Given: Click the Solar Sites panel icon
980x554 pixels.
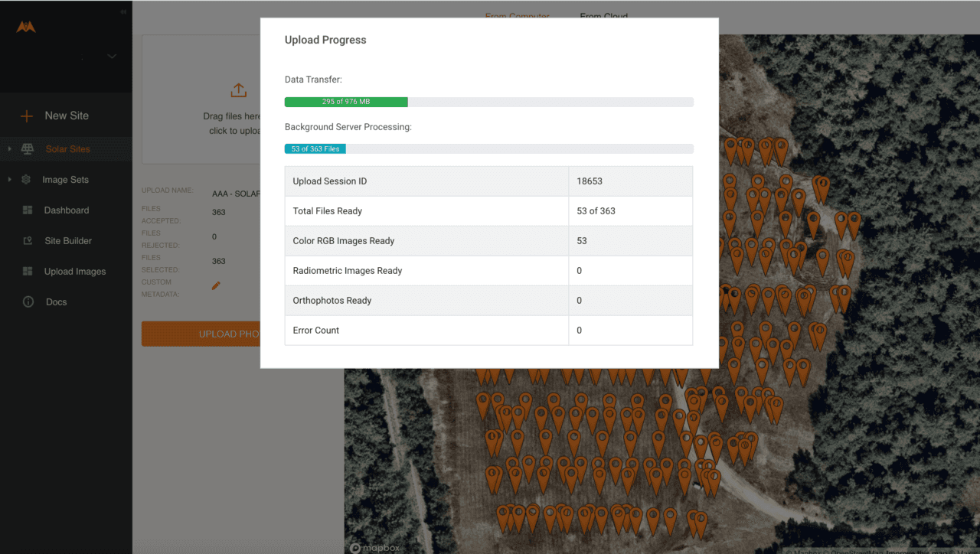Looking at the screenshot, I should [x=28, y=149].
